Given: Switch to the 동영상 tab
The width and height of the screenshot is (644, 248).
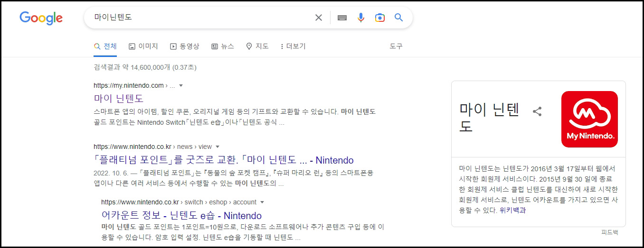Looking at the screenshot, I should [185, 46].
